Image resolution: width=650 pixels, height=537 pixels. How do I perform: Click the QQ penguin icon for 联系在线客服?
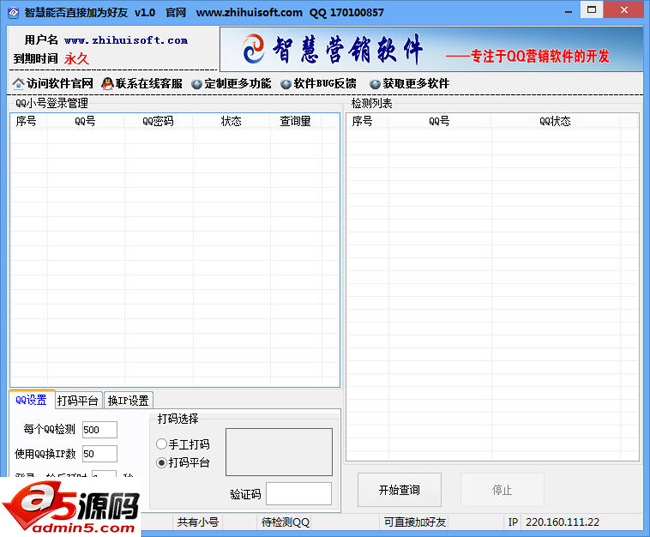[x=107, y=84]
